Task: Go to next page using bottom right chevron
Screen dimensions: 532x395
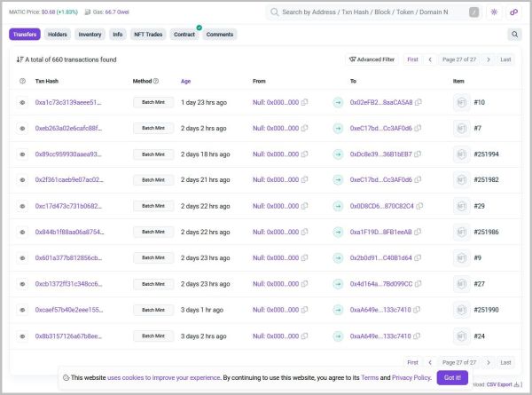Action: coord(489,363)
